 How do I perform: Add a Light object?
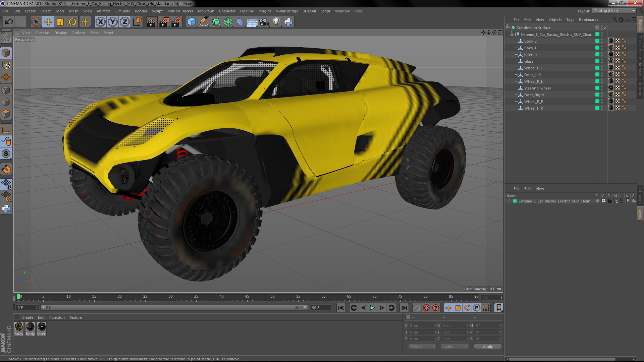[x=276, y=22]
